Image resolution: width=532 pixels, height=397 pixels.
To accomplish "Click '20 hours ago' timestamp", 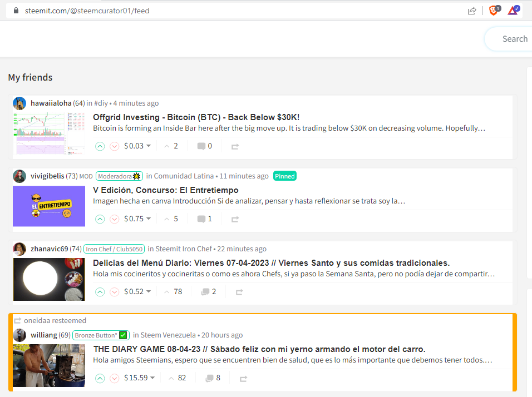I will [222, 335].
